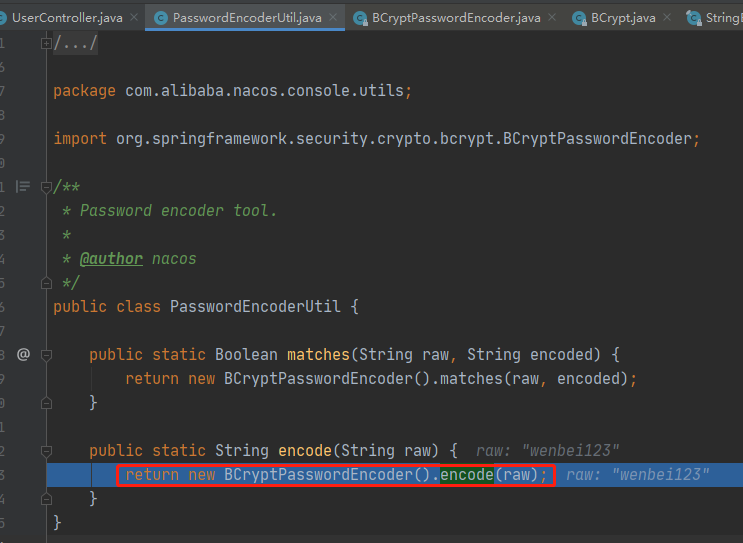Image resolution: width=743 pixels, height=543 pixels.
Task: Click the highlighted encode call on the current line
Action: click(467, 474)
